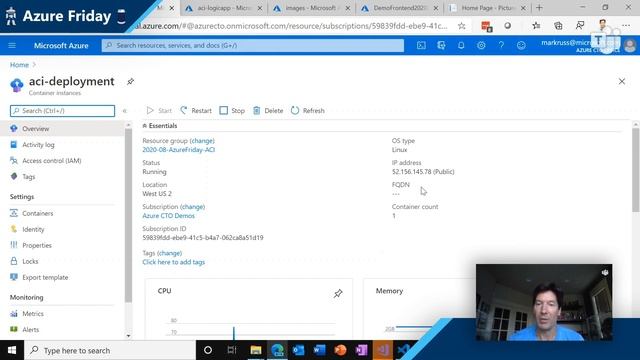Click change next to Resource group
This screenshot has height=360, width=640.
(202, 140)
